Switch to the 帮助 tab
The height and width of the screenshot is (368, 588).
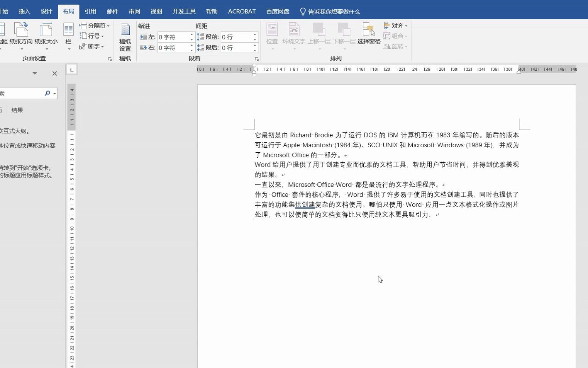coord(212,12)
